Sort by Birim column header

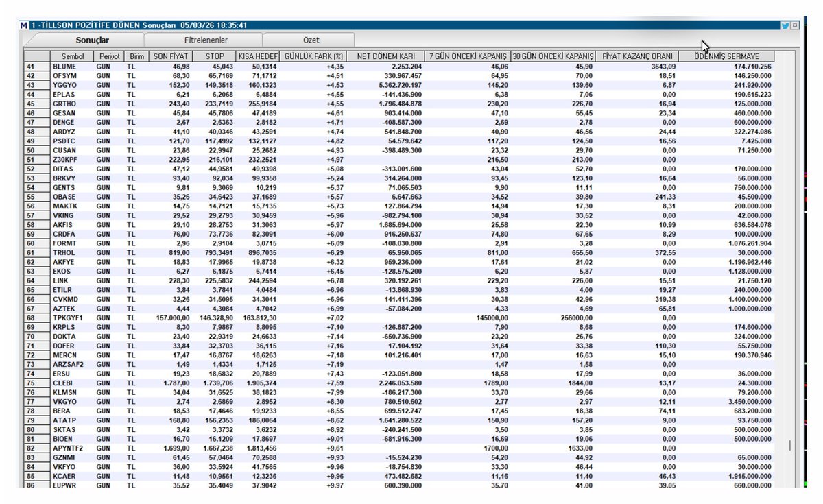click(136, 56)
